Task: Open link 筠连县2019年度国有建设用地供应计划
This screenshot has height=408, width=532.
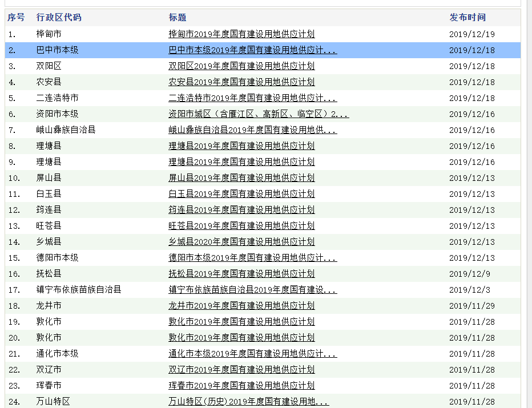Action: (241, 209)
